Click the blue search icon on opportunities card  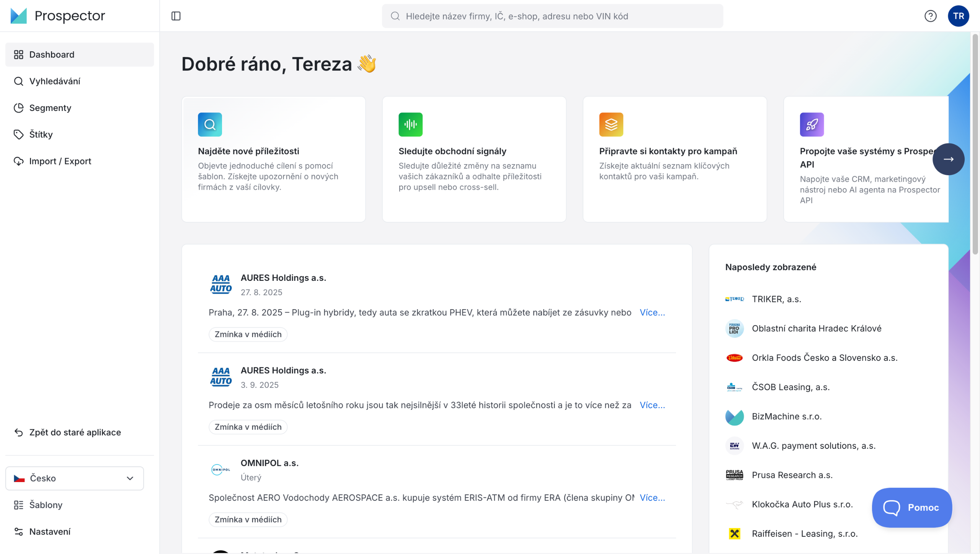210,124
